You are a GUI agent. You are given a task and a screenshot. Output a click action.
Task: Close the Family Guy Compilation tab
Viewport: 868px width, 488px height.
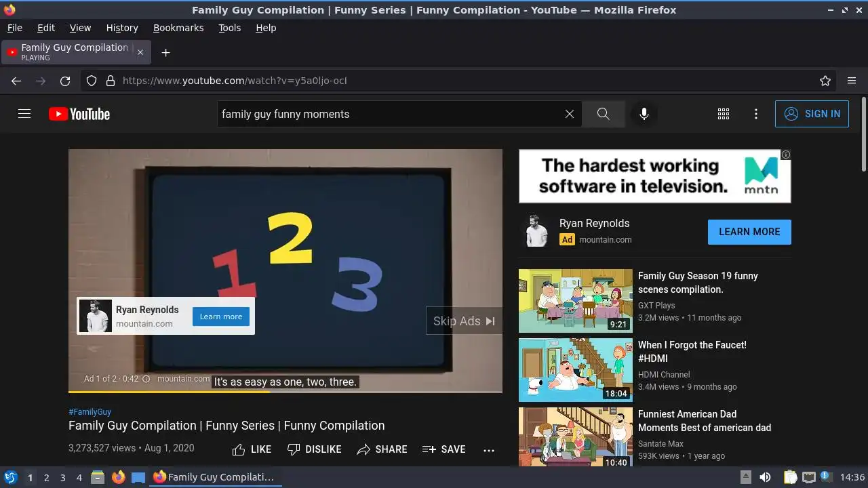tap(140, 52)
